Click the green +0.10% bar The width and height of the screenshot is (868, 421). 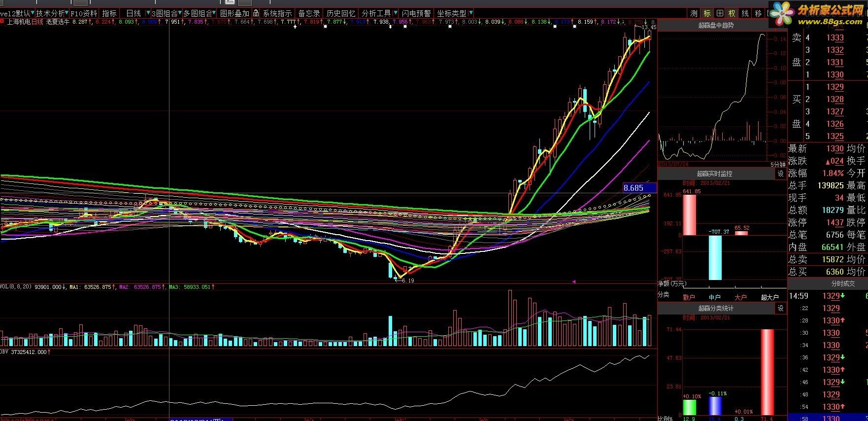pos(689,407)
